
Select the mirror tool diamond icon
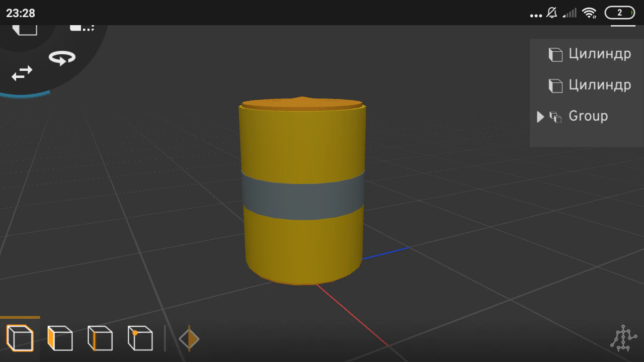[x=189, y=338]
